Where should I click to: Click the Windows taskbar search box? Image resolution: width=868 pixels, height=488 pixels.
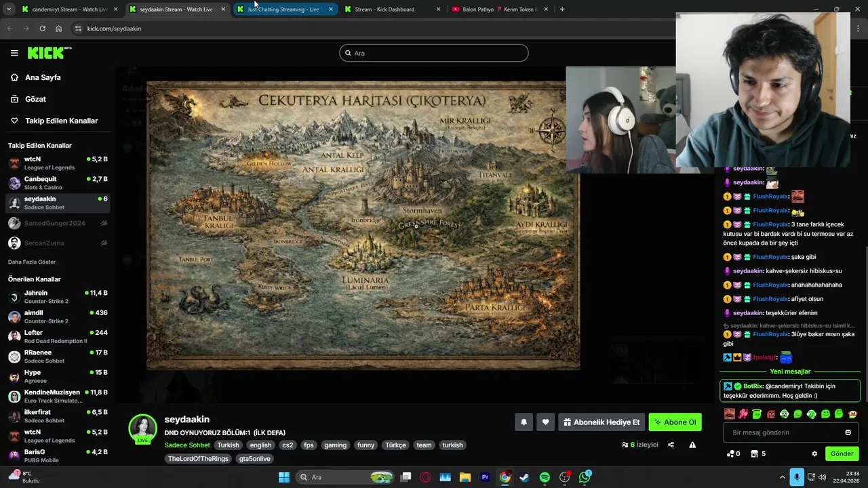tap(346, 477)
